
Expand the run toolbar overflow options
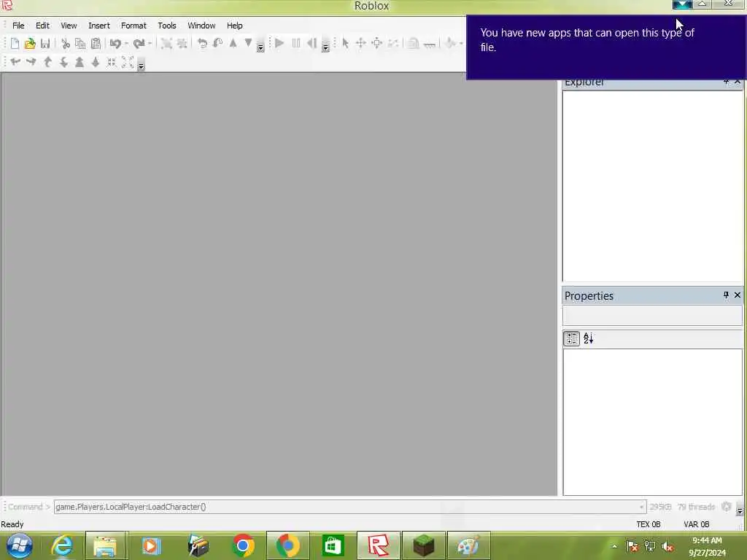pos(325,47)
